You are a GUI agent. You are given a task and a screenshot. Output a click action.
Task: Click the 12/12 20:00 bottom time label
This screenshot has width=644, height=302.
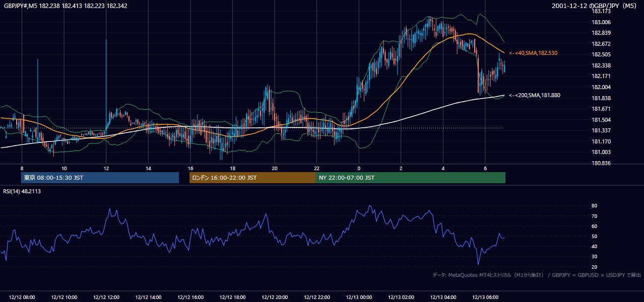[275, 297]
